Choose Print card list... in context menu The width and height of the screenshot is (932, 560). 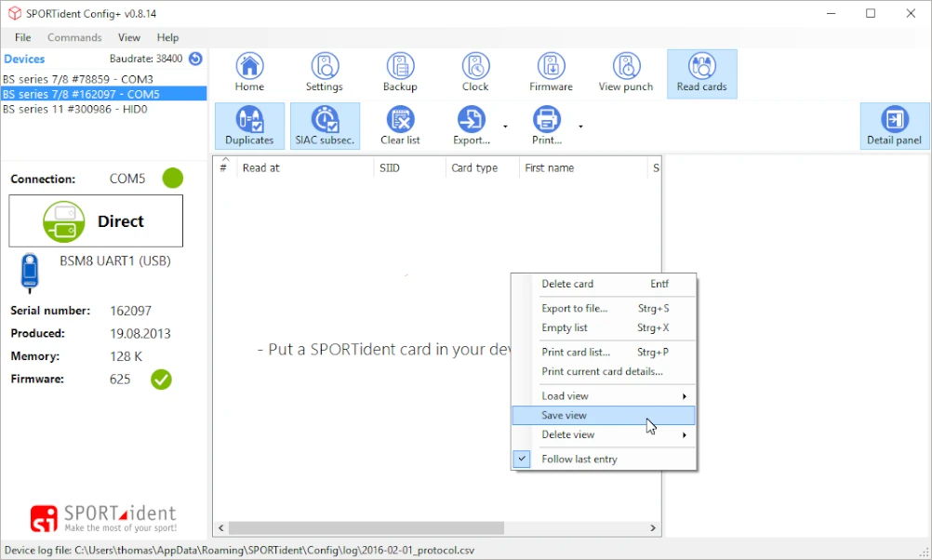click(604, 353)
